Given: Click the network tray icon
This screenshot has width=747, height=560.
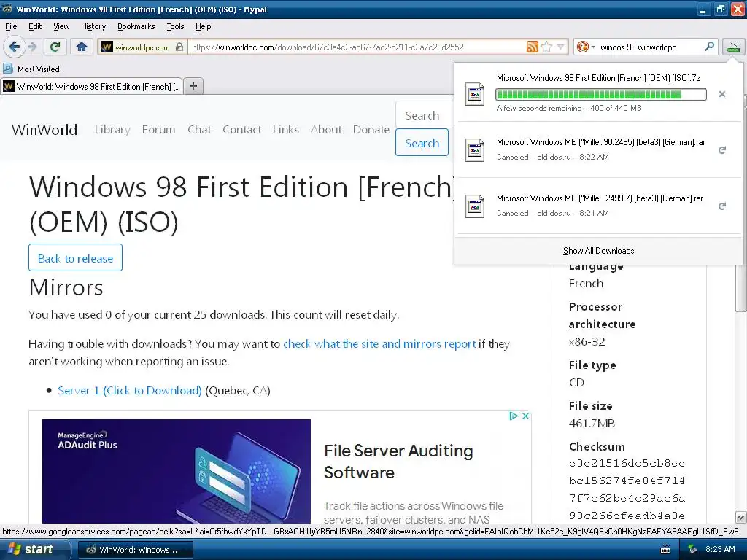Looking at the screenshot, I should [693, 550].
